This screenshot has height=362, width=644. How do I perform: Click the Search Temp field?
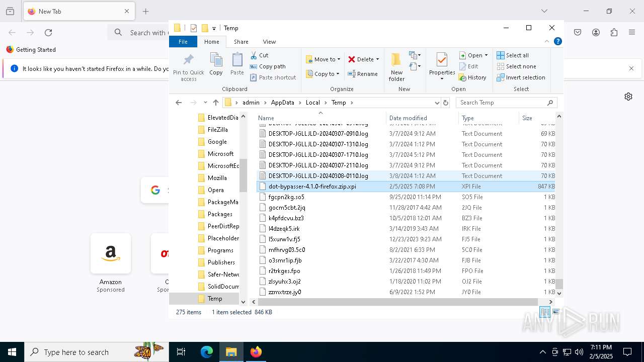click(506, 103)
